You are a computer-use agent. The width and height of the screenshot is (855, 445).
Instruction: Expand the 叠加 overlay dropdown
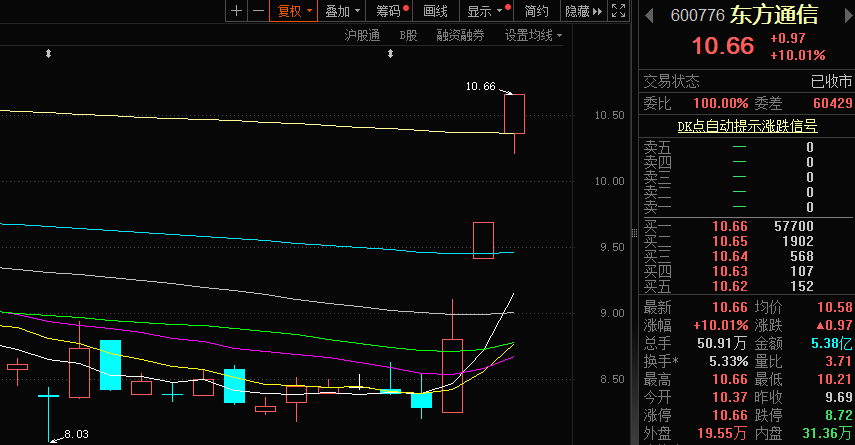pyautogui.click(x=342, y=11)
